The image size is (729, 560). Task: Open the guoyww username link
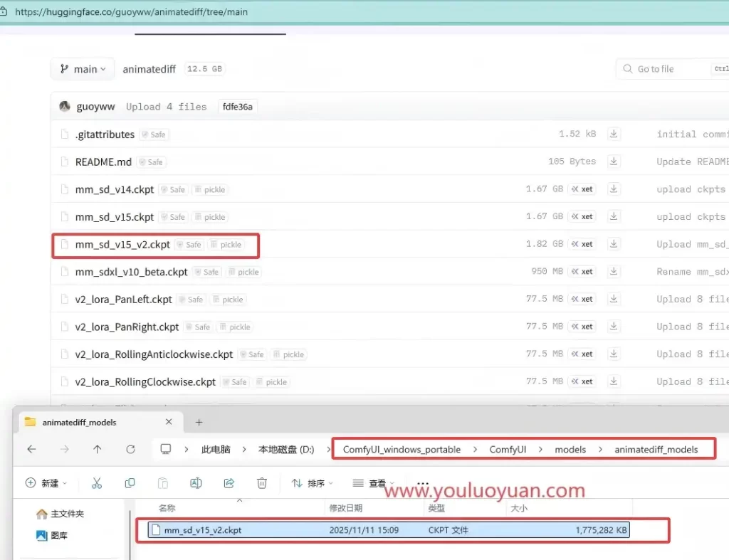95,107
